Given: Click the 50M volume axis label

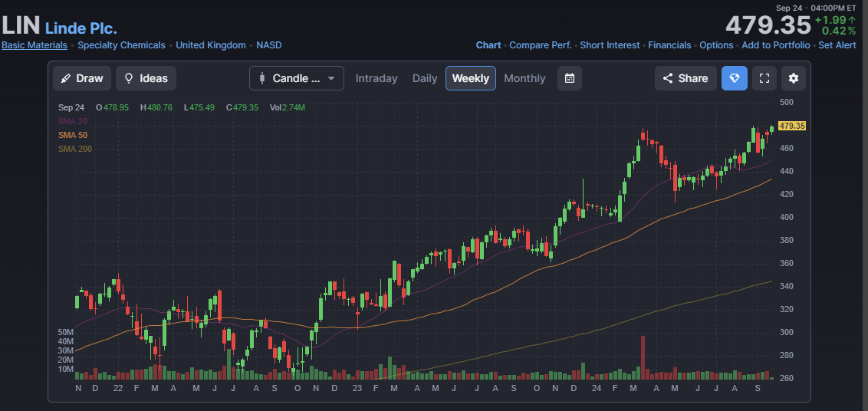Looking at the screenshot, I should pos(66,332).
